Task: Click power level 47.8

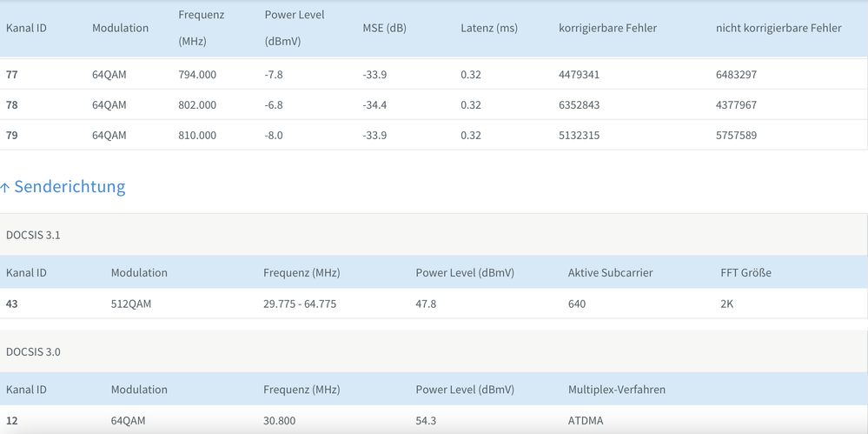Action: point(426,304)
